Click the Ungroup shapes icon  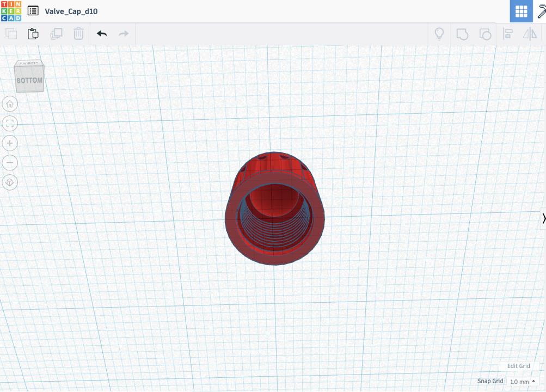point(485,34)
